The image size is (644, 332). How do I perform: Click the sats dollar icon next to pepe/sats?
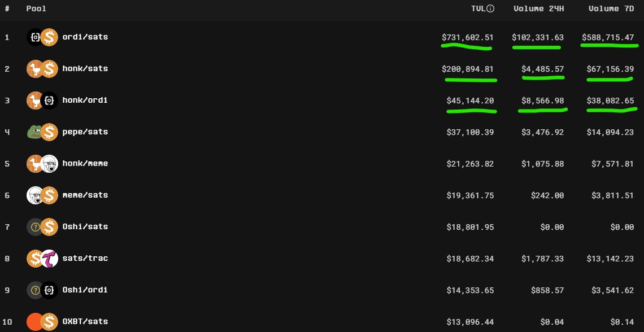pos(50,132)
